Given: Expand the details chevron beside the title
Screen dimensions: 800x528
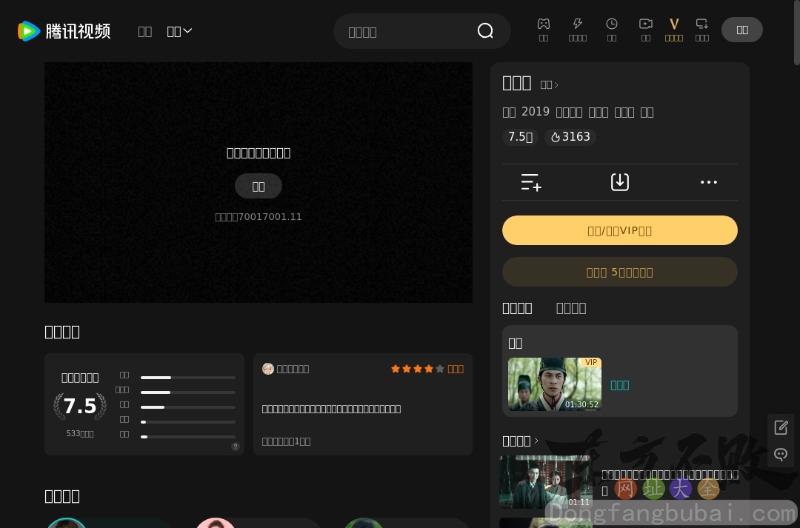Looking at the screenshot, I should (x=549, y=85).
